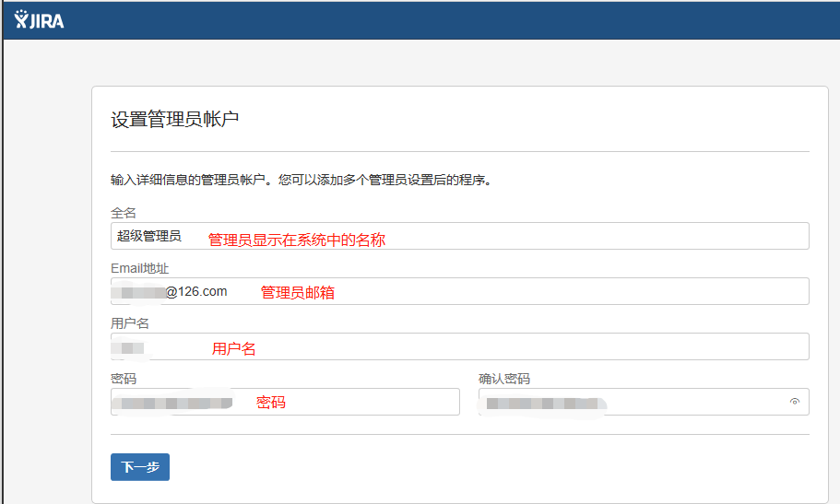The image size is (840, 504).
Task: Click the Email地址 field label
Action: tap(140, 268)
